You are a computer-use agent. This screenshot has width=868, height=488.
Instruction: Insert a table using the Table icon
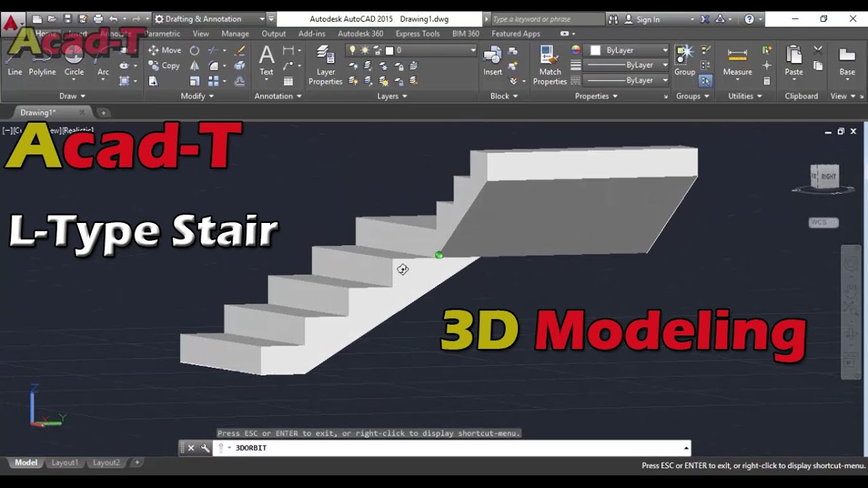[x=288, y=81]
